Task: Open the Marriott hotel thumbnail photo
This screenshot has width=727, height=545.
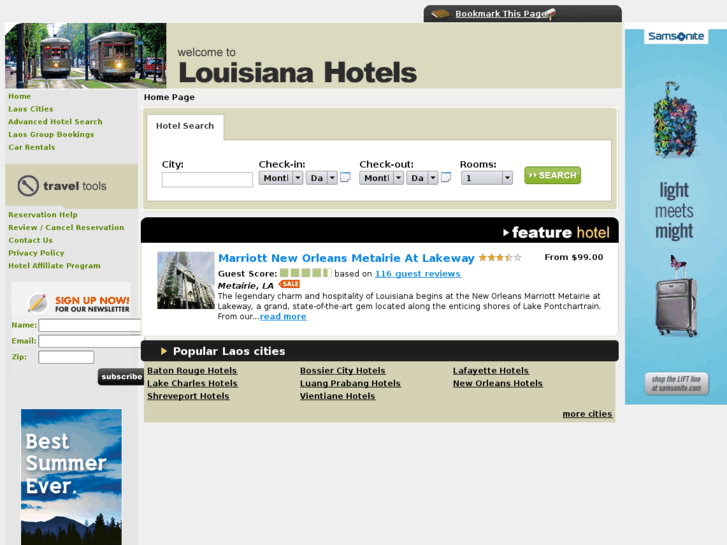Action: (x=185, y=281)
